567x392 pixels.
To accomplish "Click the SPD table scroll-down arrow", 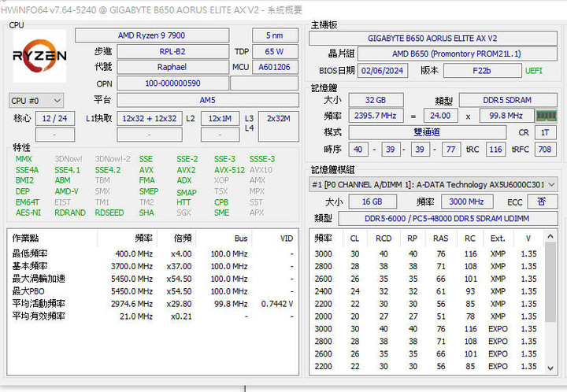I will 550,368.
